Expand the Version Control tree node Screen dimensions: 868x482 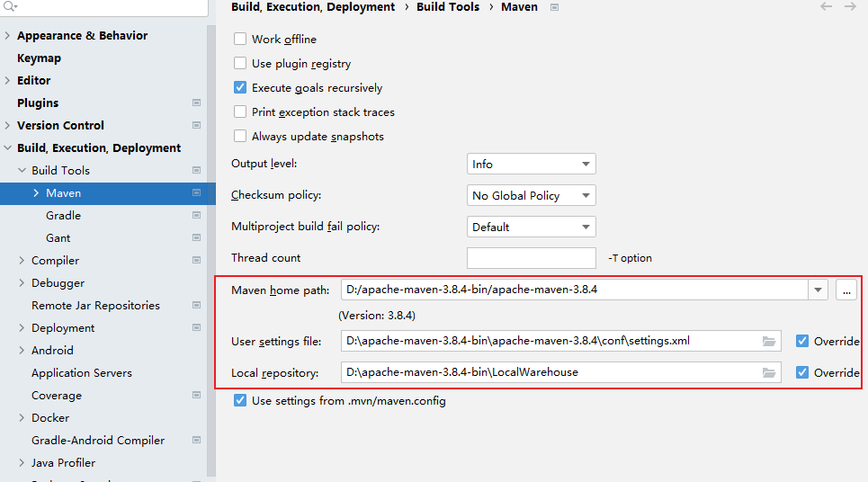[8, 126]
